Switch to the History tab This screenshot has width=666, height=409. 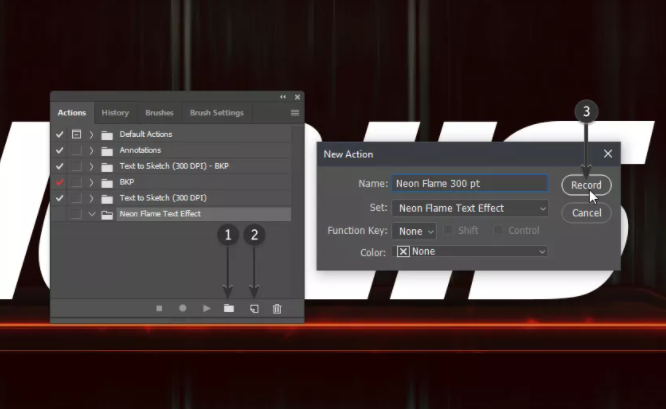(115, 113)
